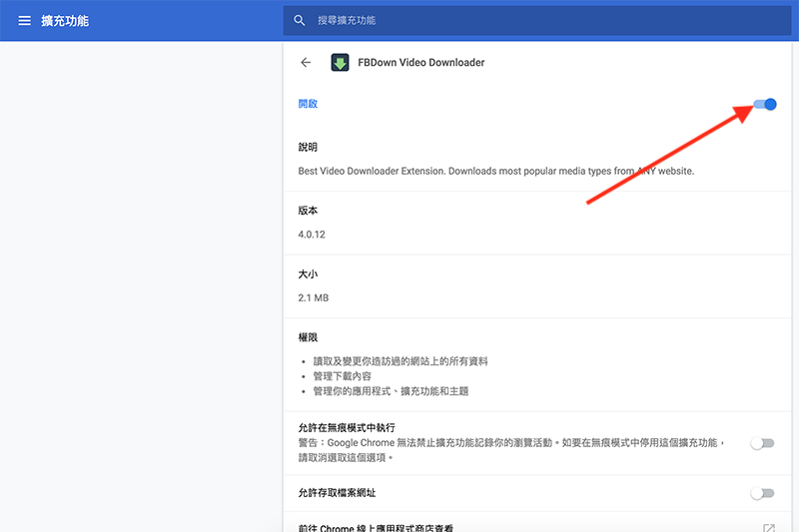The image size is (799, 532).
Task: Click the version number 4.0.12
Action: click(312, 235)
